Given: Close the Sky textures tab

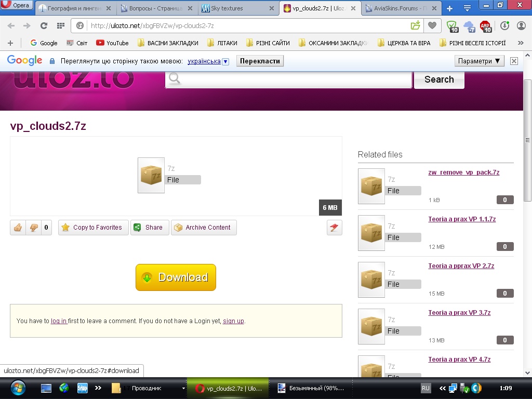Looking at the screenshot, I should [x=271, y=8].
